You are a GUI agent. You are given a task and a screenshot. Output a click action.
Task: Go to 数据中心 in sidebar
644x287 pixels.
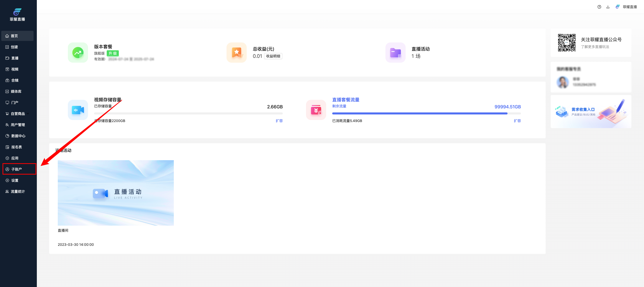(18, 136)
